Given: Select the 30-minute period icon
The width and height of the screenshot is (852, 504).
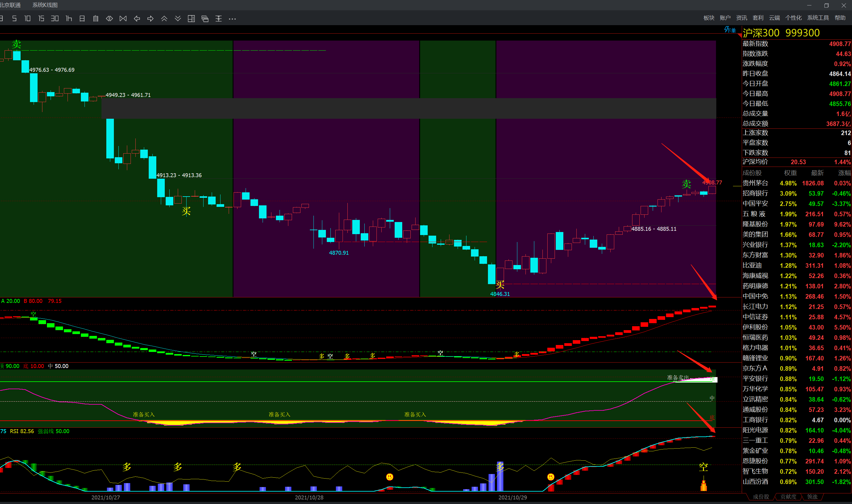Looking at the screenshot, I should coord(55,18).
